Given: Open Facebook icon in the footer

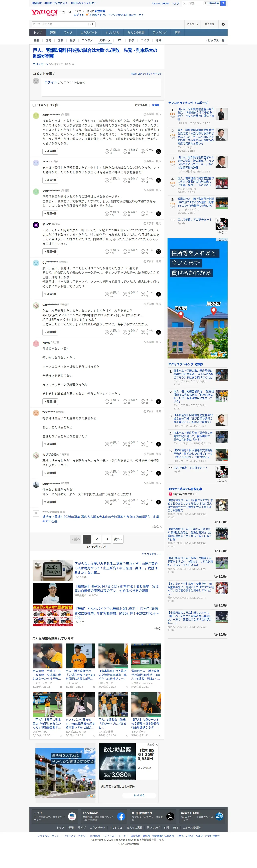Looking at the screenshot, I should pos(121,816).
